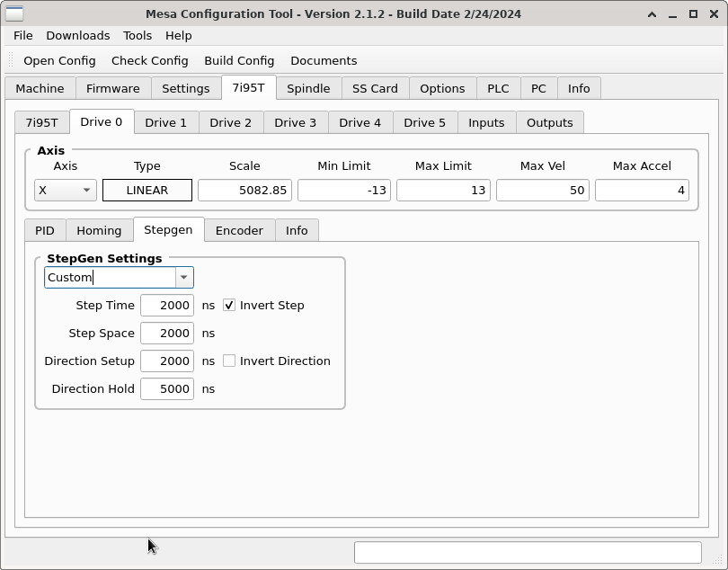Select the Drive 2 tab
The image size is (728, 570).
tap(230, 122)
